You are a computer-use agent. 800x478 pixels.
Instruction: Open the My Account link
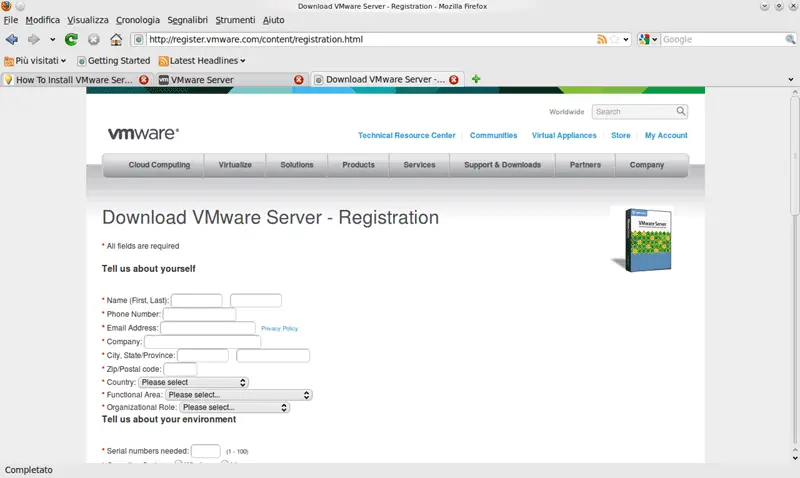[x=666, y=135]
